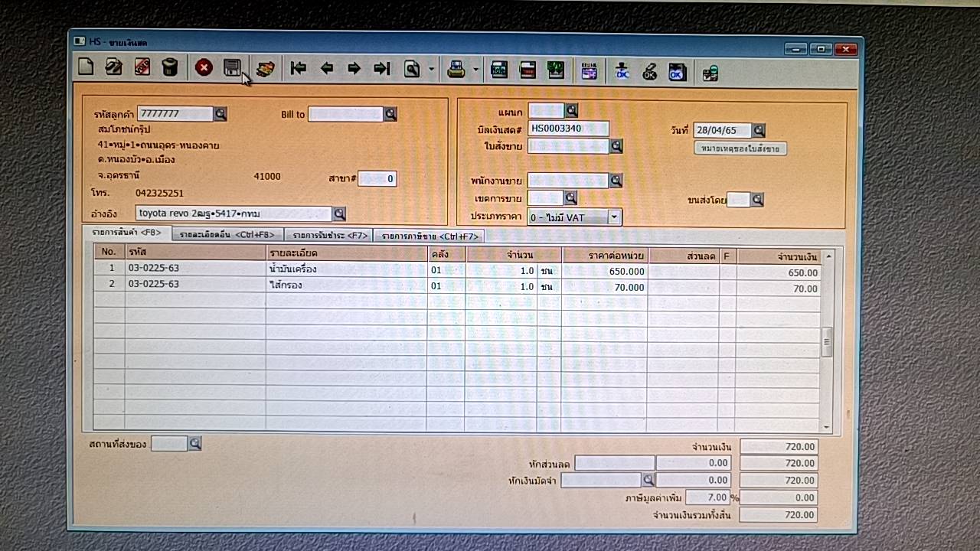Image resolution: width=980 pixels, height=551 pixels.
Task: Click the red cancel circle icon
Action: (204, 68)
